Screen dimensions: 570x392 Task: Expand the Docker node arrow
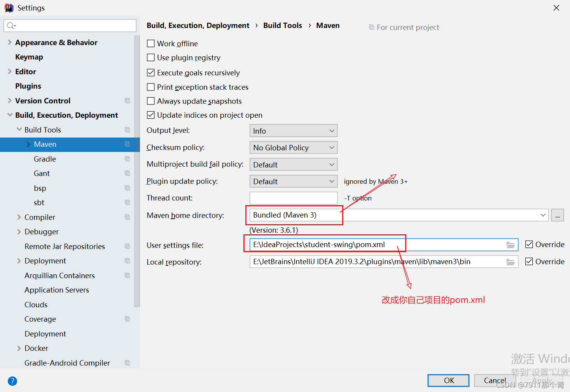click(x=19, y=348)
